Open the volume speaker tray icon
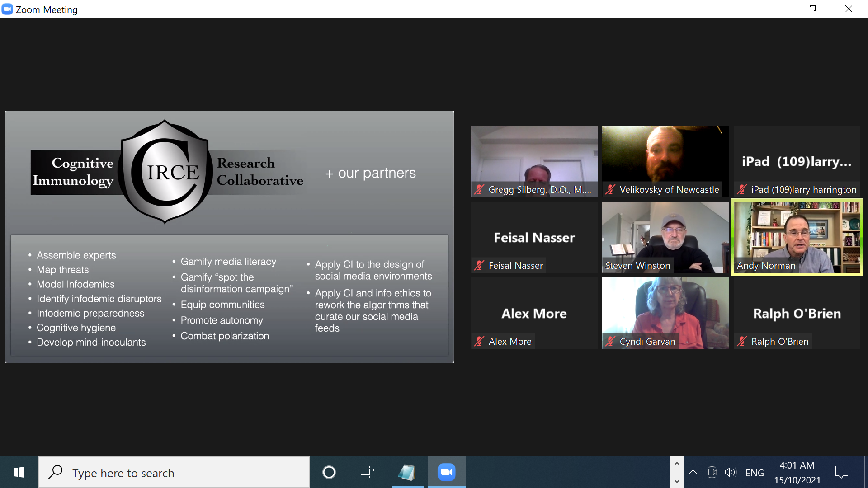 (x=730, y=473)
